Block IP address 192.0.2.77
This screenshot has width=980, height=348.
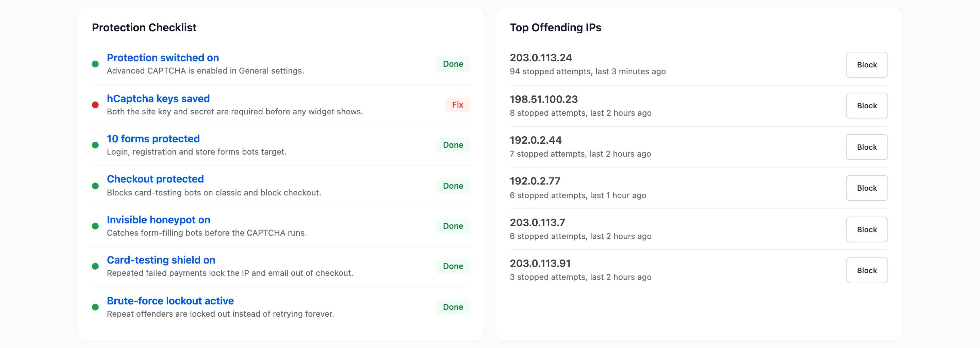(x=867, y=188)
